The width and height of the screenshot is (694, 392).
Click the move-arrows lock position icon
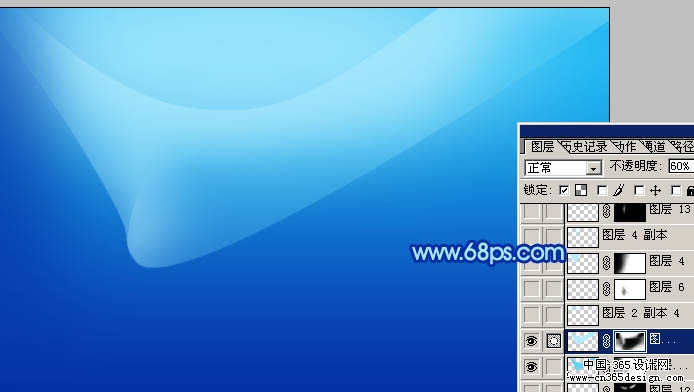655,190
